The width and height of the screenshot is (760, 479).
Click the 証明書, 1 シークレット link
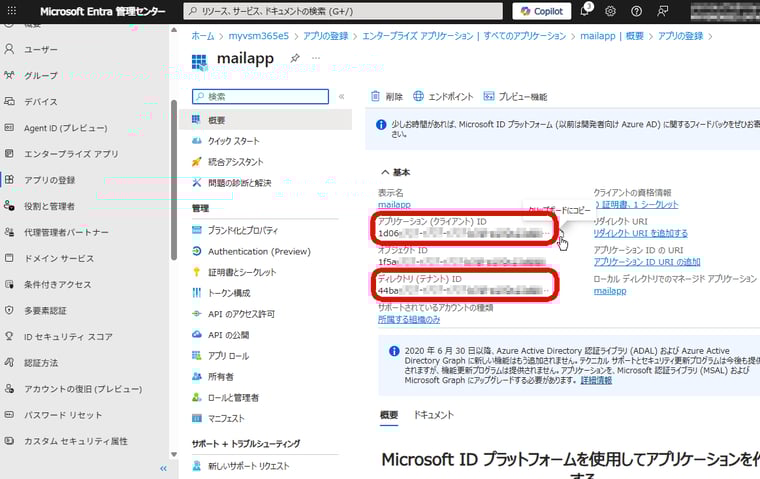(636, 205)
